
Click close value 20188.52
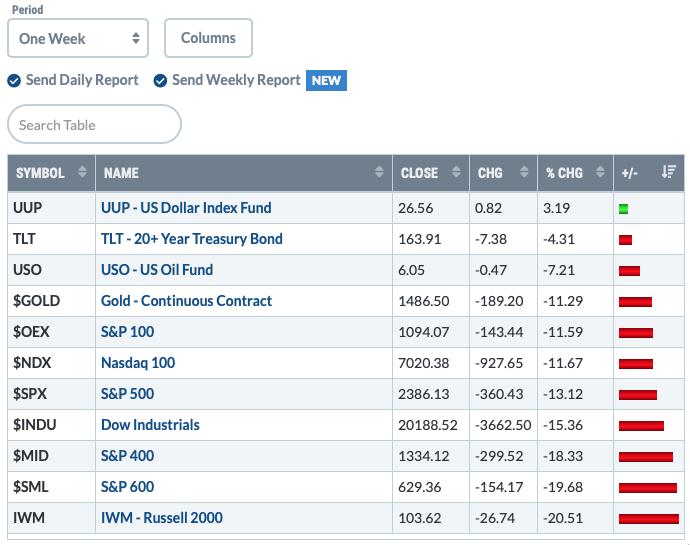[x=428, y=425]
